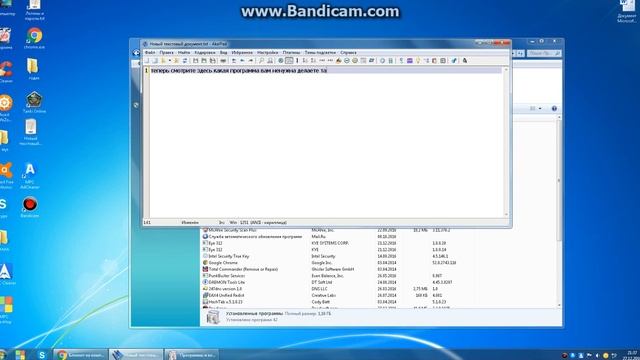This screenshot has height=360, width=640.
Task: Open the Кодировки menu
Action: click(205, 53)
